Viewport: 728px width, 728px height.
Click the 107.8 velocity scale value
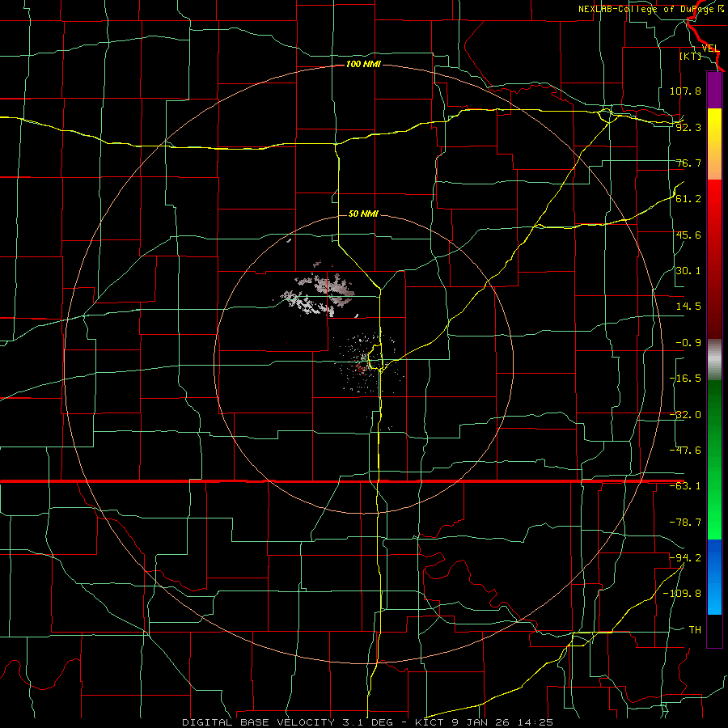click(x=685, y=91)
